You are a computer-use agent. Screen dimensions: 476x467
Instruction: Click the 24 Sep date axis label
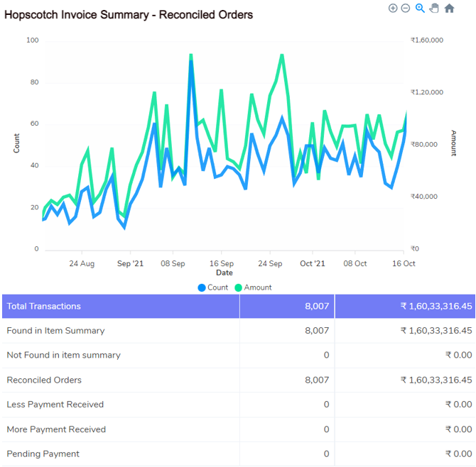coord(270,263)
